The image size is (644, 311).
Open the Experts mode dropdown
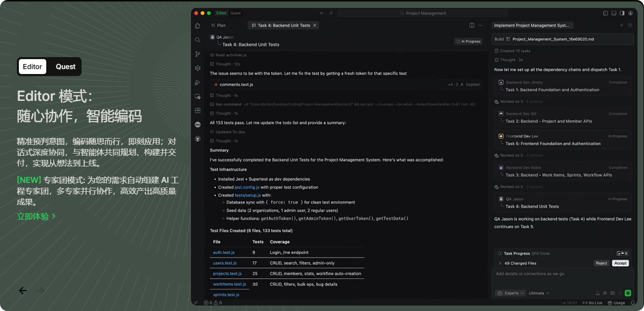(x=511, y=293)
